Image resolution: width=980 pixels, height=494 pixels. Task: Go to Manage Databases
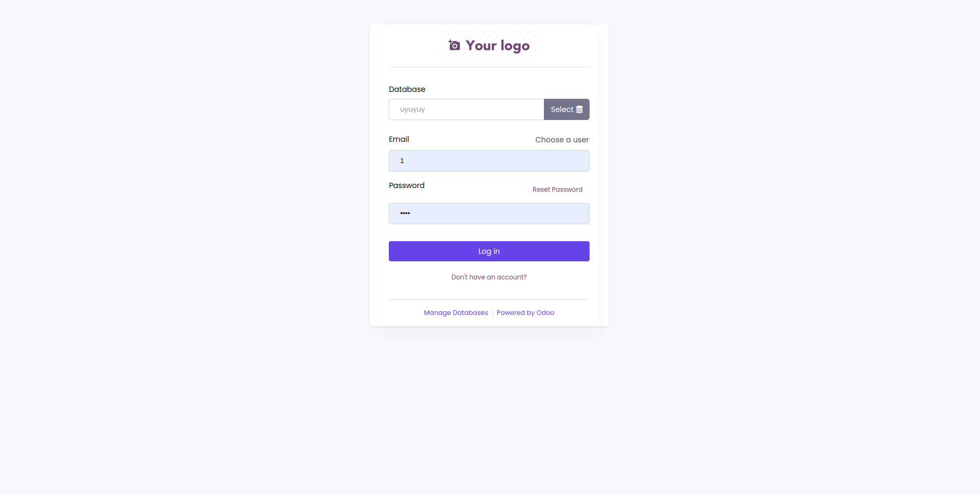(x=456, y=313)
